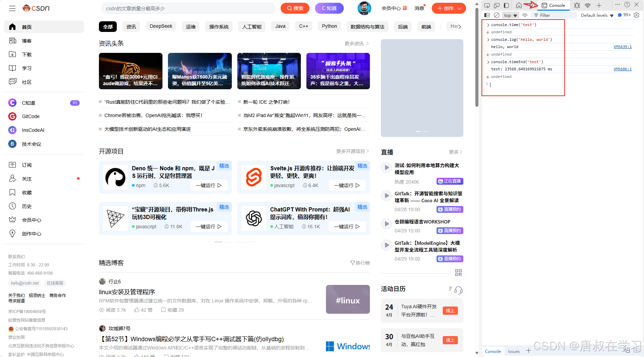Open the Default levels dropdown
The image size is (644, 357).
coord(597,15)
